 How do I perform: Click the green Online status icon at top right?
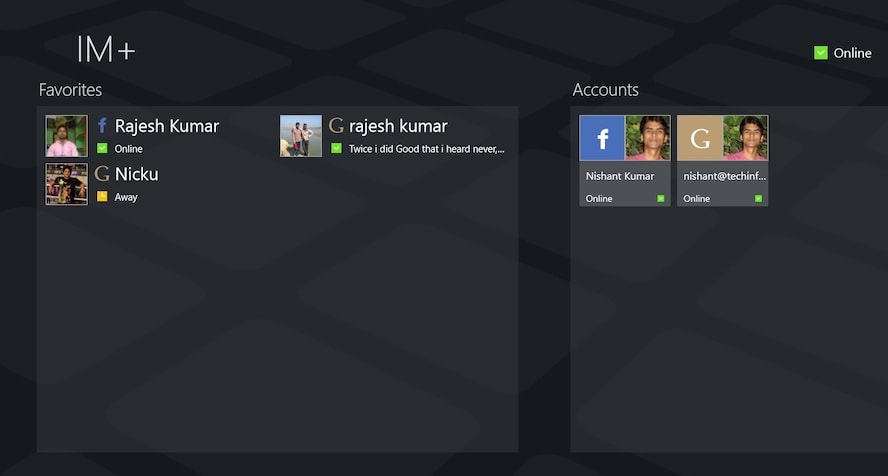point(821,53)
